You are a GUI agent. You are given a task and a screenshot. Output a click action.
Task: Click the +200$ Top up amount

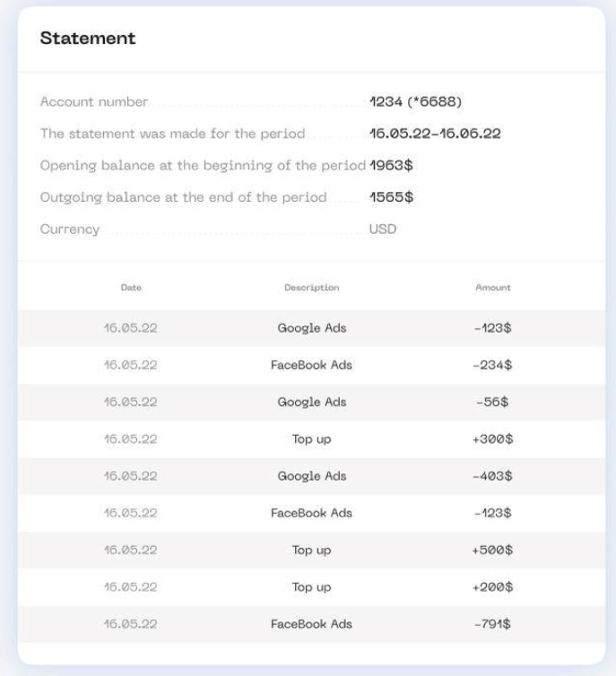click(492, 587)
